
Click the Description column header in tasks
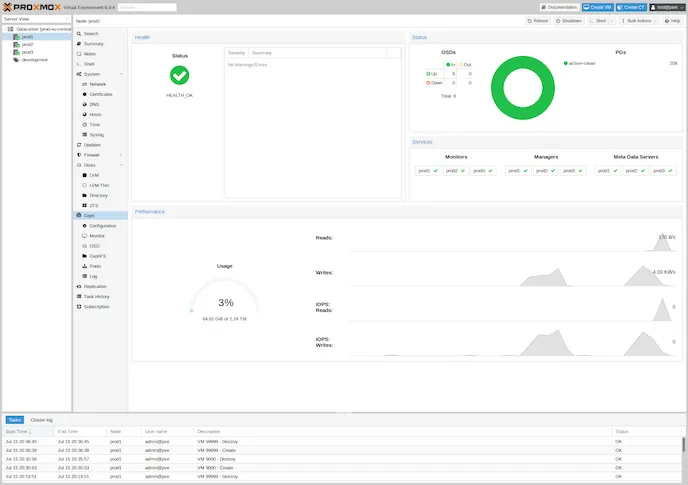click(402, 432)
